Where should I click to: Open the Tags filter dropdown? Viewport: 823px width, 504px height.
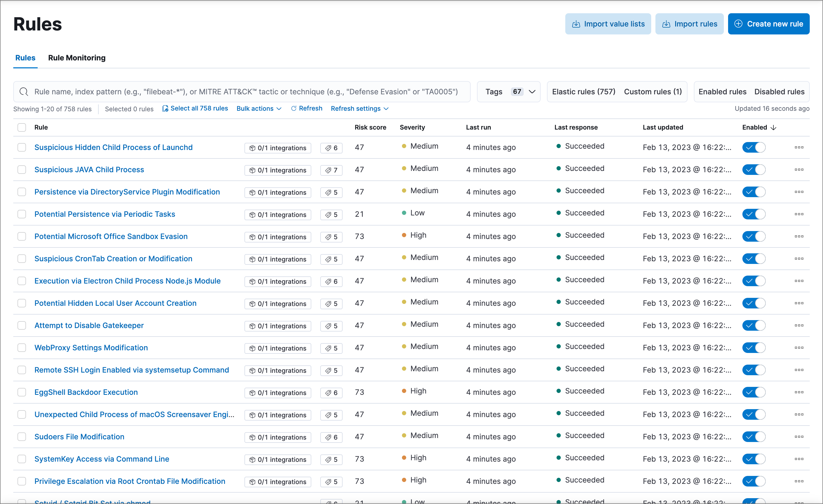[508, 92]
